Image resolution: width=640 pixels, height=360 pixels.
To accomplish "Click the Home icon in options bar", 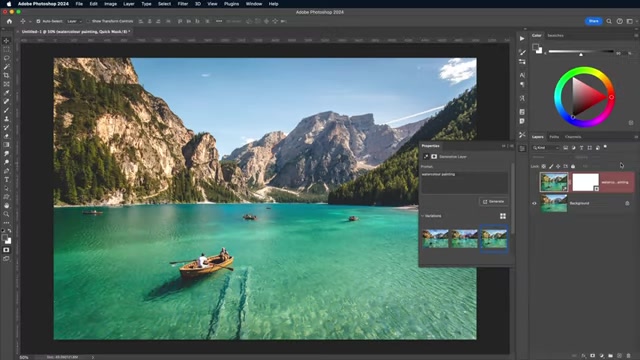I will [x=9, y=21].
